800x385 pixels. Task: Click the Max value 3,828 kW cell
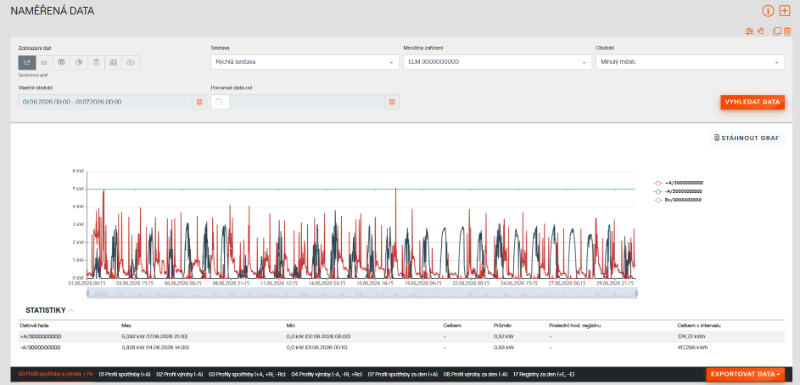tap(155, 348)
